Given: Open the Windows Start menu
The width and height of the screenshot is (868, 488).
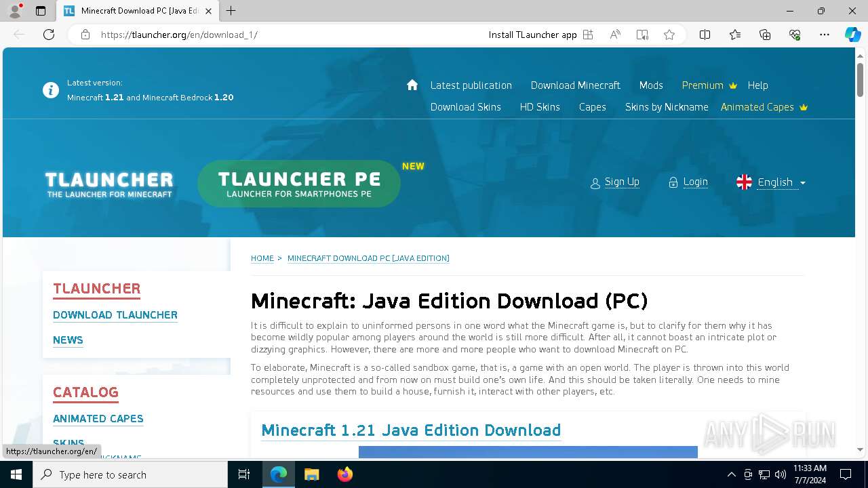Looking at the screenshot, I should [x=16, y=474].
